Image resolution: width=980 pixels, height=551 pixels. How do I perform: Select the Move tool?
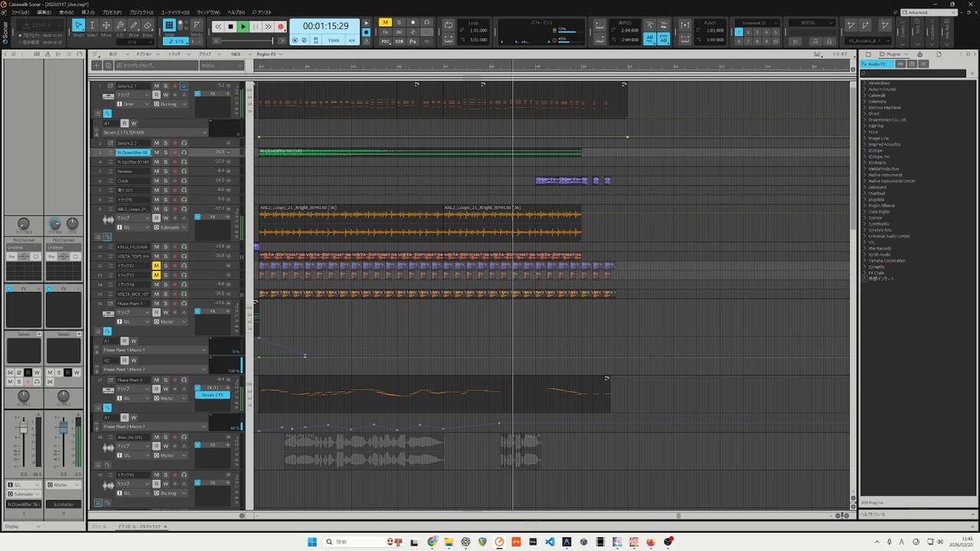coord(106,27)
